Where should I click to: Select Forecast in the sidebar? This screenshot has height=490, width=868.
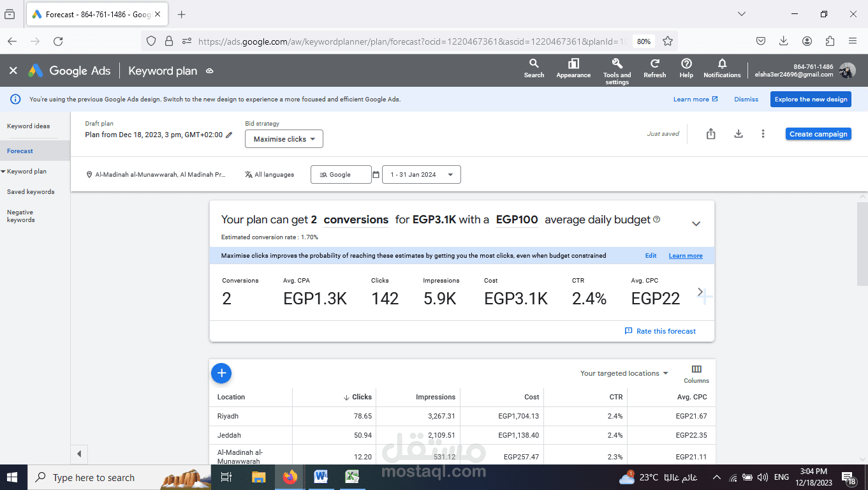(x=20, y=151)
